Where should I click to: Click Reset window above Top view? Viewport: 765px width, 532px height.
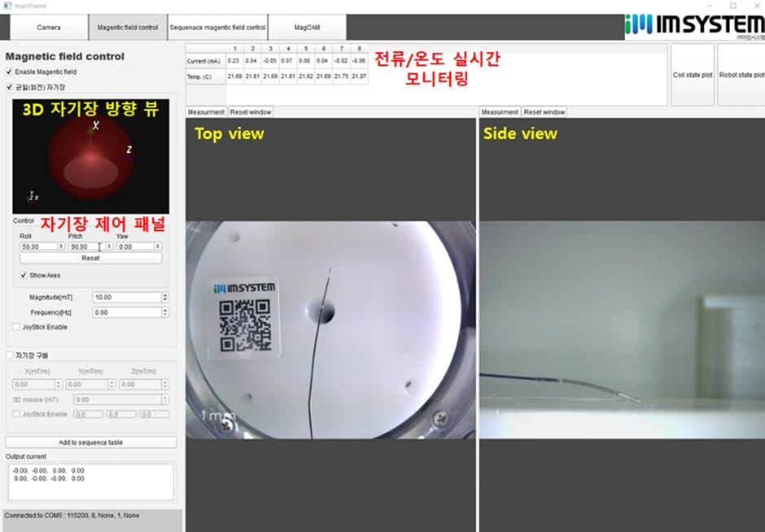[251, 112]
